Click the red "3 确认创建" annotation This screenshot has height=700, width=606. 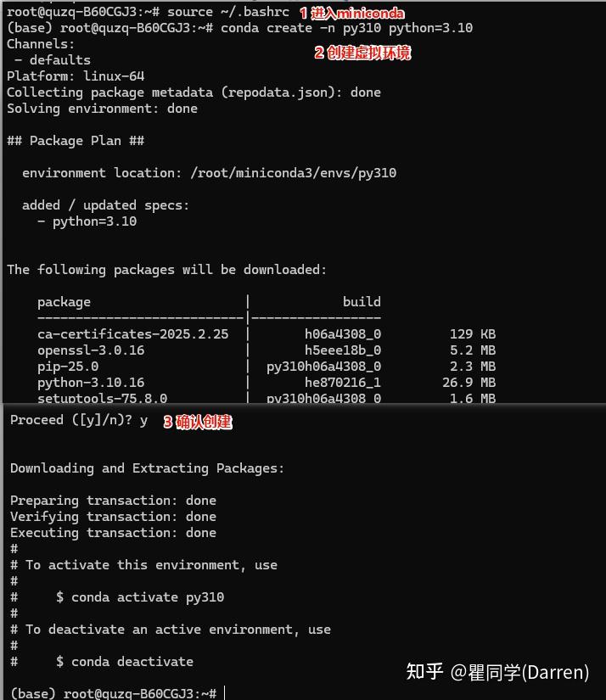point(197,422)
